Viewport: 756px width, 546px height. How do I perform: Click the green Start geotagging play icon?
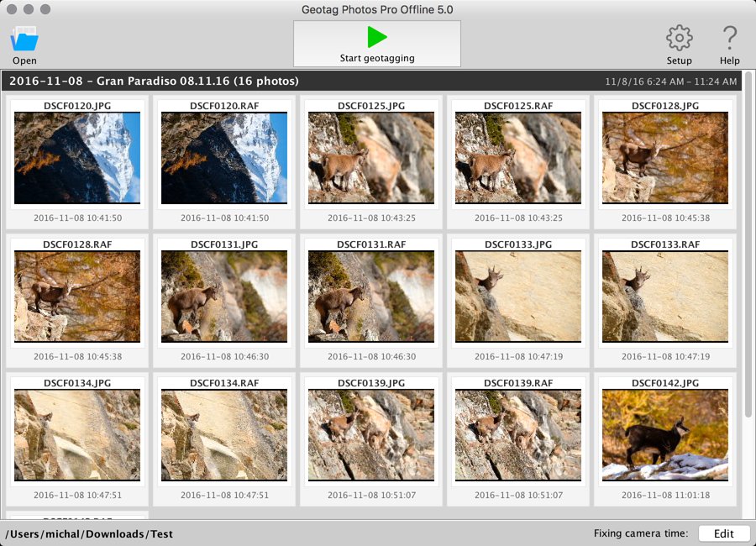376,37
